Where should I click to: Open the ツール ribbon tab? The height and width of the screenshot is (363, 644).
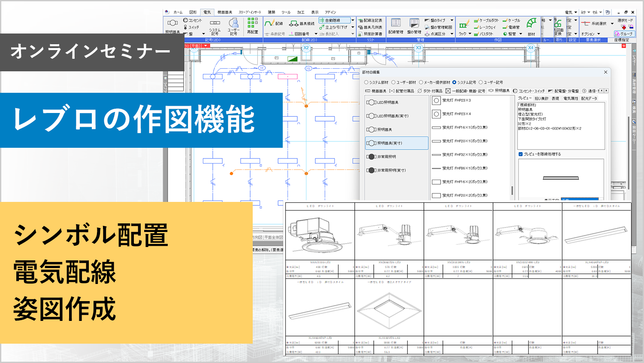(x=286, y=12)
